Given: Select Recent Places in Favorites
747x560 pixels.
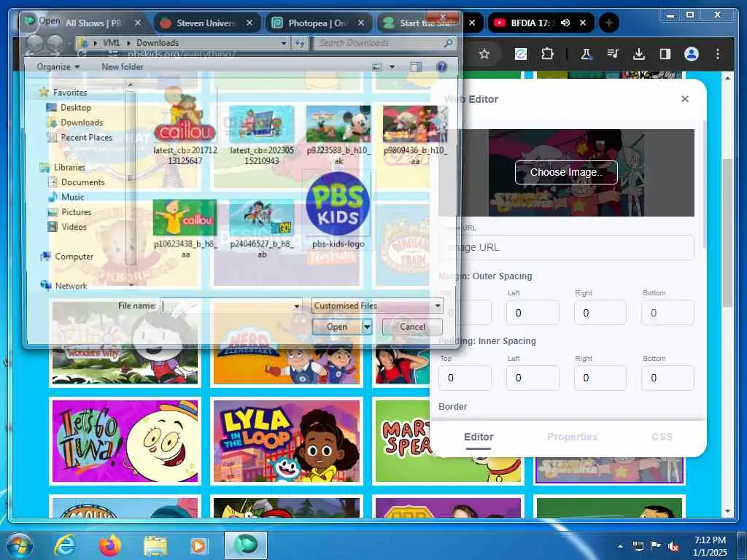Looking at the screenshot, I should click(86, 137).
